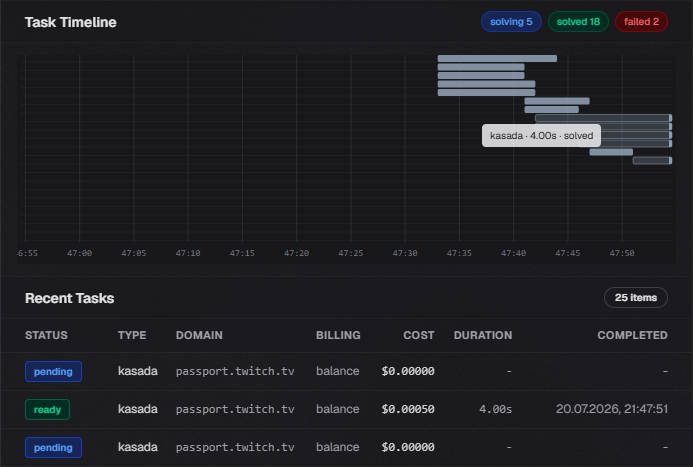The height and width of the screenshot is (467, 693).
Task: Click 'kasada' in the ready row
Action: (137, 409)
